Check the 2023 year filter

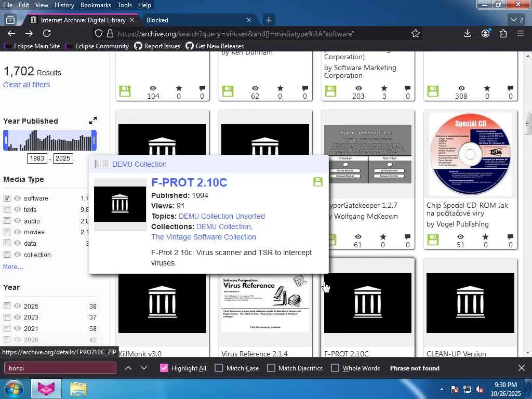point(7,317)
